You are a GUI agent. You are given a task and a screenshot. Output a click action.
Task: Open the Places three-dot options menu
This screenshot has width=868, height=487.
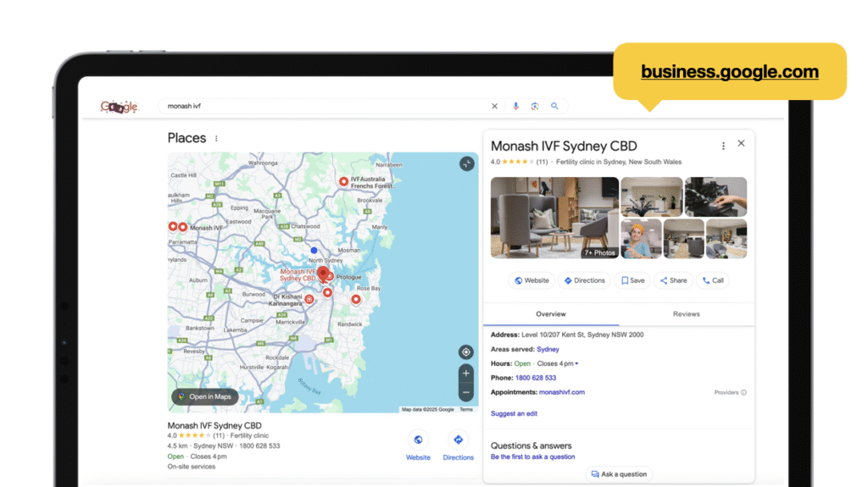pyautogui.click(x=216, y=139)
